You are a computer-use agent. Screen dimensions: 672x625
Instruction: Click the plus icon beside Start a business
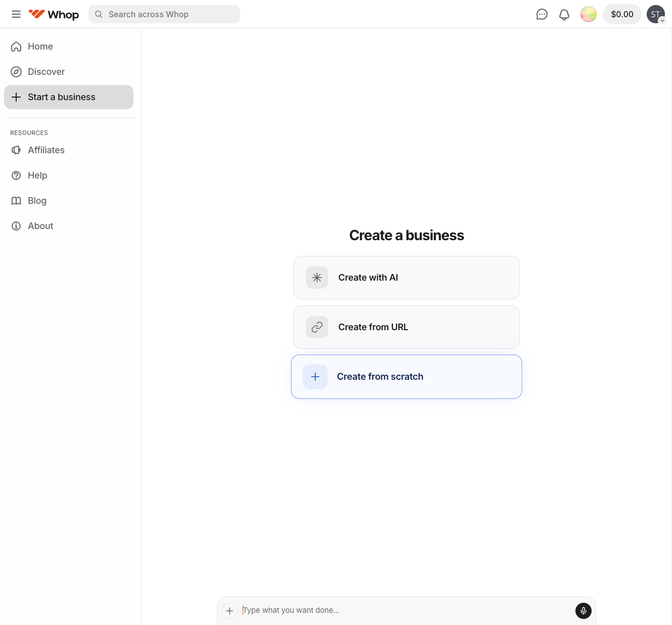coord(16,97)
